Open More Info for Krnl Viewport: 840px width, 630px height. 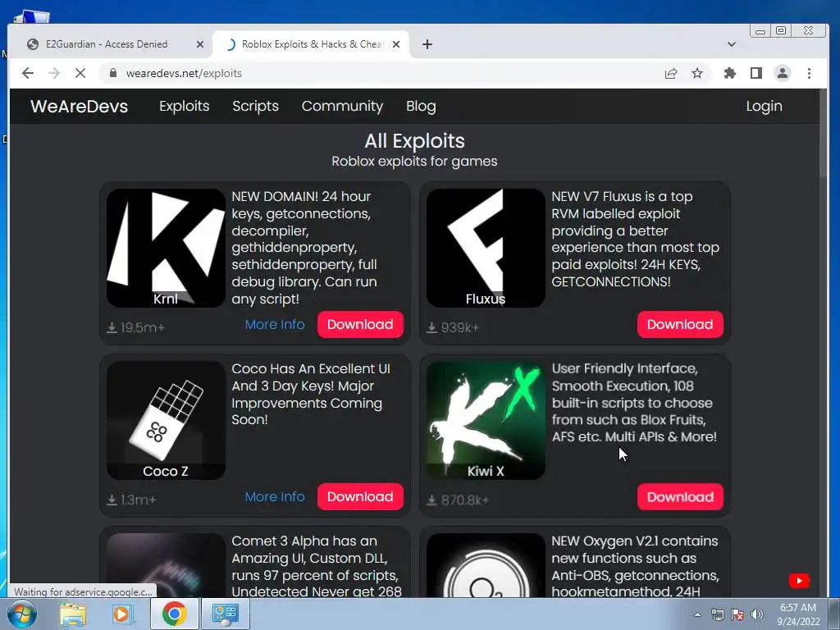point(275,325)
